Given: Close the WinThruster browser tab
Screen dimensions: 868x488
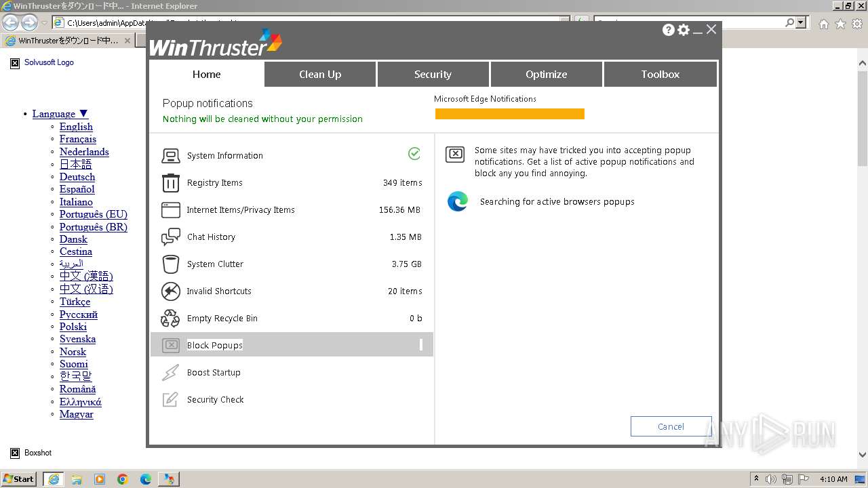Looking at the screenshot, I should click(127, 41).
